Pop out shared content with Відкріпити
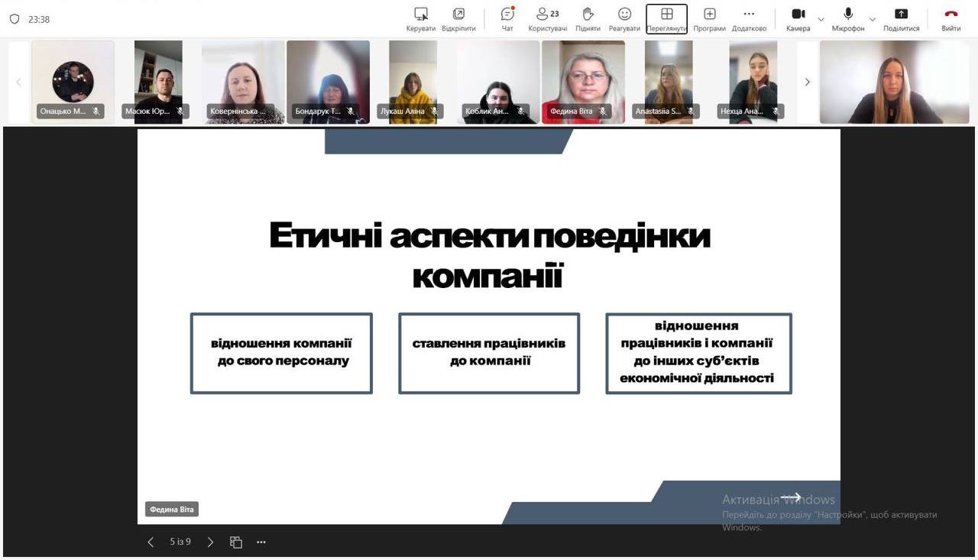The height and width of the screenshot is (560, 978). tap(458, 18)
